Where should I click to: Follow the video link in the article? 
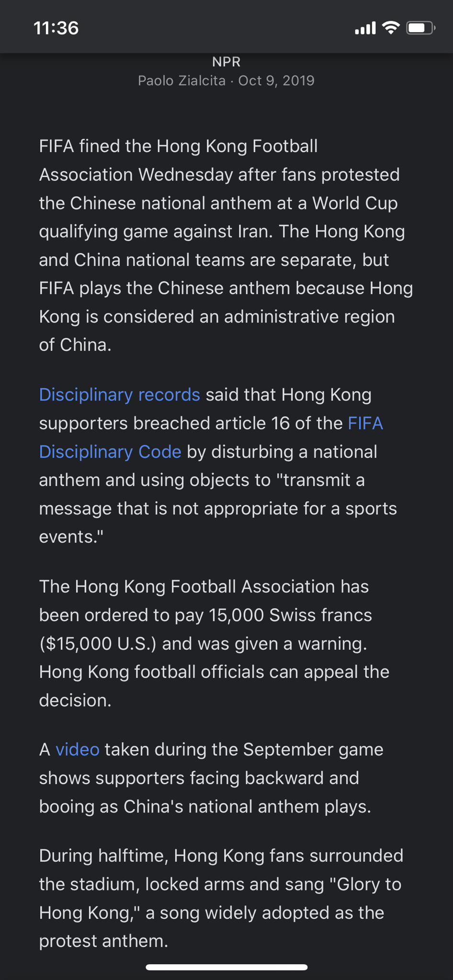(78, 749)
